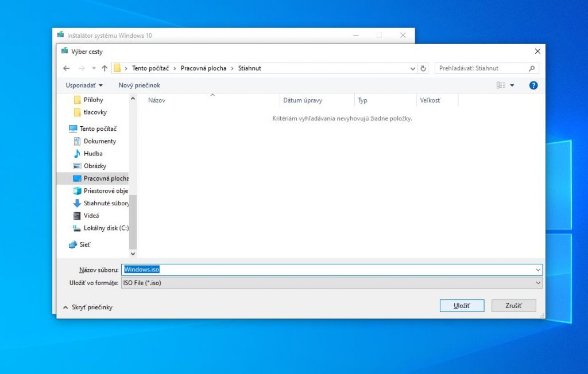Open Dokumenty in the navigation pane
Viewport: 588px width, 374px height.
point(100,141)
